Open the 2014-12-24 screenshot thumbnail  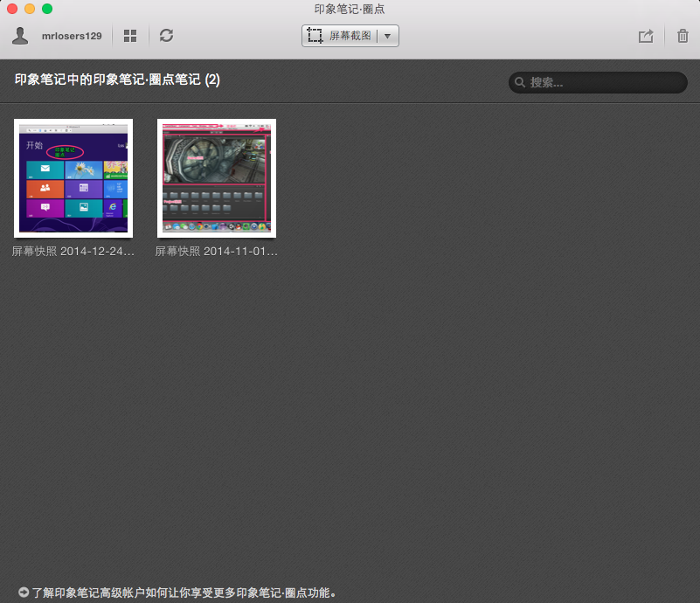pos(73,178)
